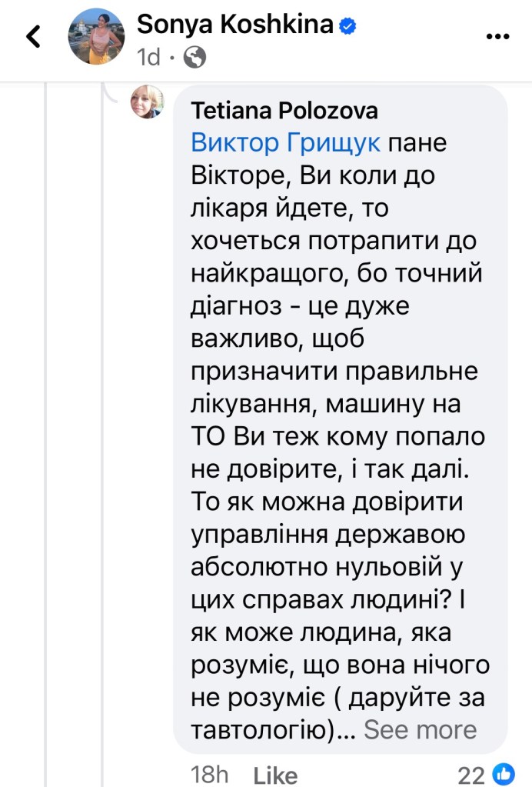This screenshot has width=532, height=787.
Task: Open Tetiana Polozova's avatar photo
Action: pyautogui.click(x=148, y=103)
